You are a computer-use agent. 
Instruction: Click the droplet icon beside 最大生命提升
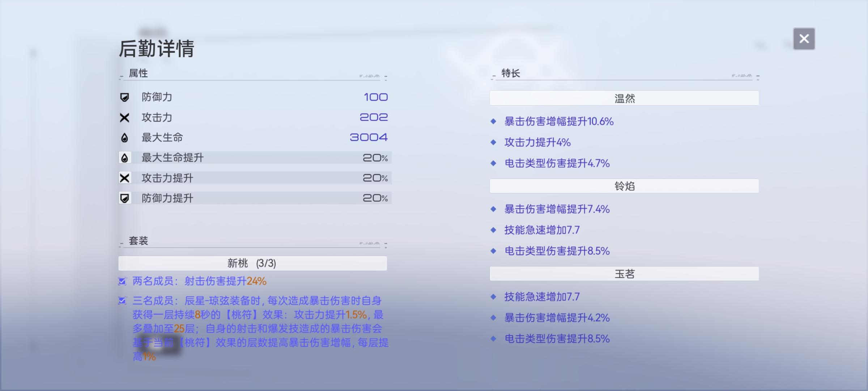124,158
